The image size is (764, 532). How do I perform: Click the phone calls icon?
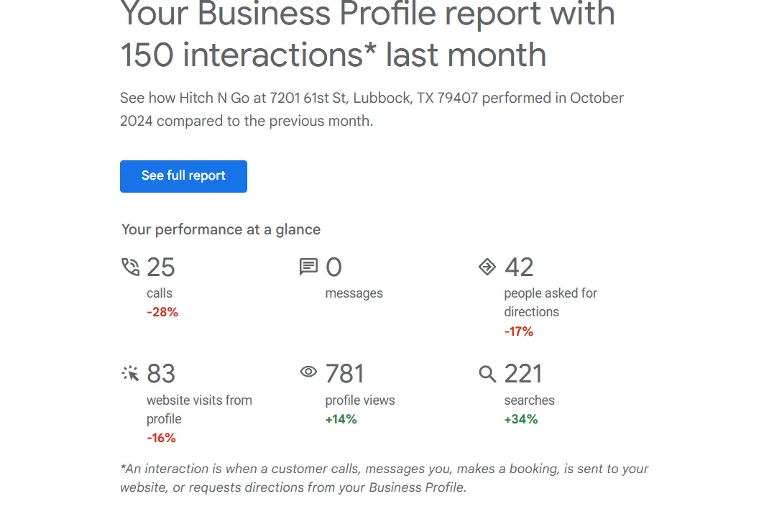click(x=130, y=267)
